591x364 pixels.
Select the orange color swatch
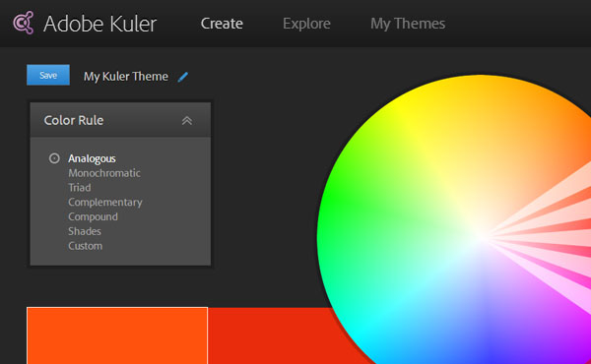tap(117, 335)
